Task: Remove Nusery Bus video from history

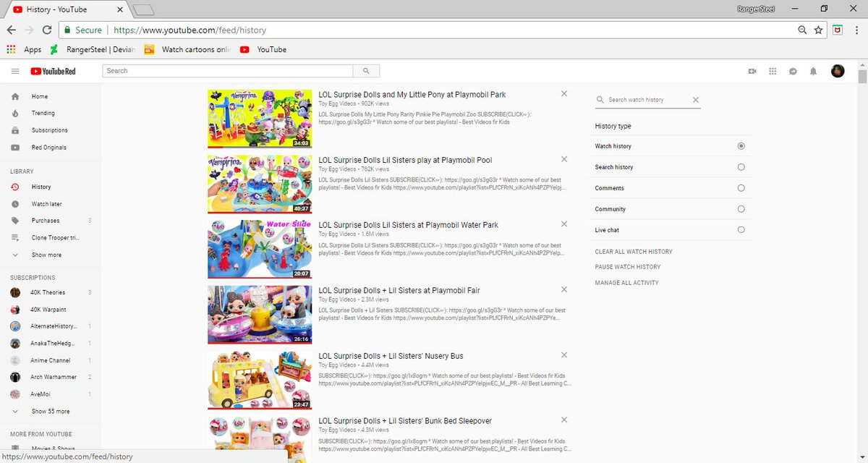Action: [x=564, y=354]
